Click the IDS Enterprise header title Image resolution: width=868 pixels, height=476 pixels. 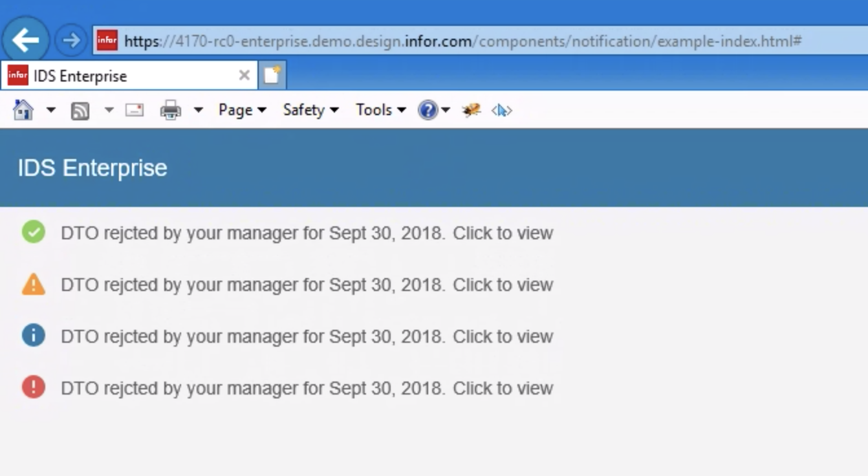tap(92, 168)
